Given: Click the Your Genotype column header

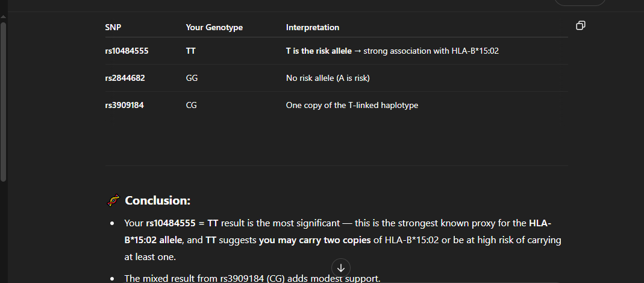Looking at the screenshot, I should (214, 27).
